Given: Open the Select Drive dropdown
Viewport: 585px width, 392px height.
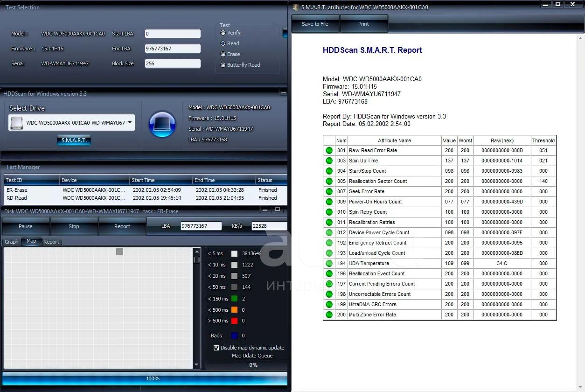Looking at the screenshot, I should [72, 123].
